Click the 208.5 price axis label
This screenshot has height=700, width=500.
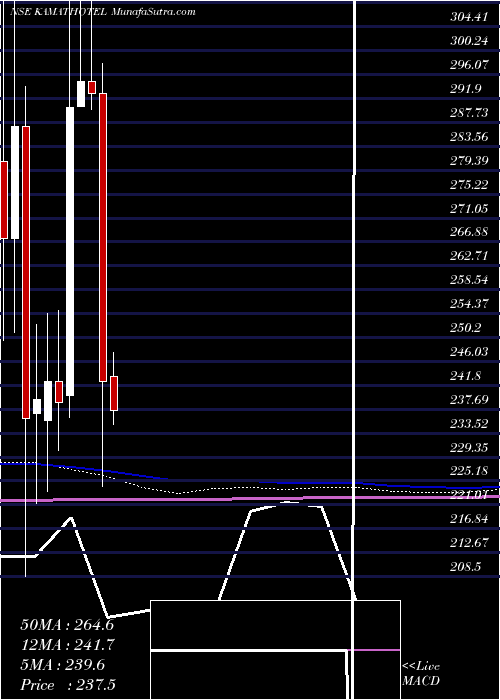(x=466, y=567)
